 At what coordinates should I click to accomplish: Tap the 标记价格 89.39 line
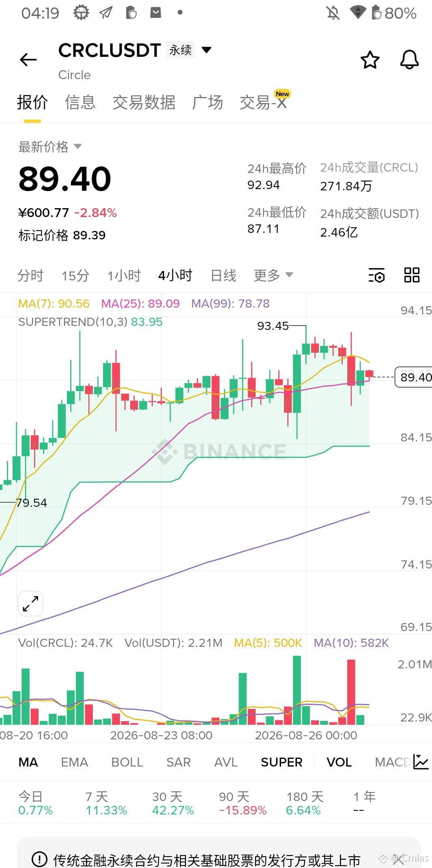(62, 235)
